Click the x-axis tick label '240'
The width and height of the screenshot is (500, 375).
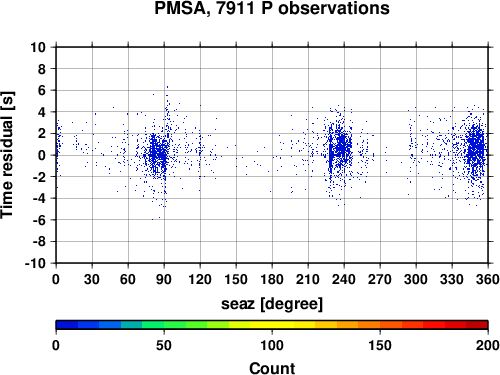pos(344,279)
